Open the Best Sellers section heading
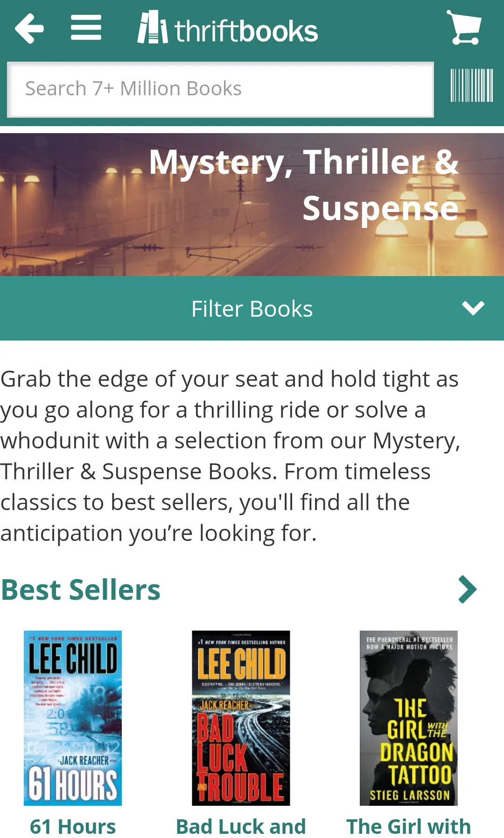The height and width of the screenshot is (838, 504). [81, 589]
